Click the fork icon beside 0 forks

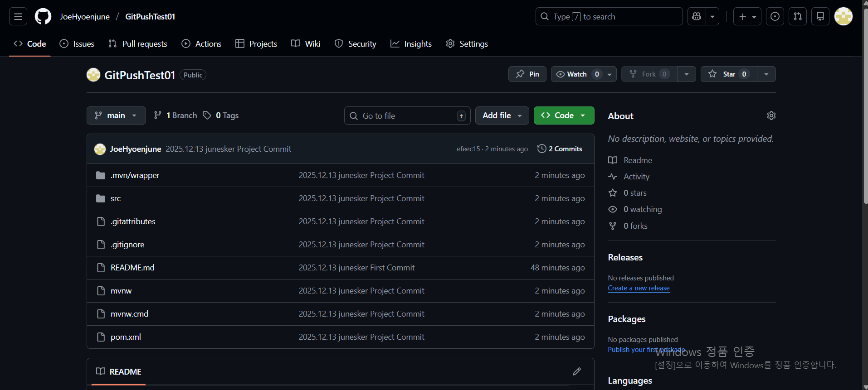click(x=613, y=226)
